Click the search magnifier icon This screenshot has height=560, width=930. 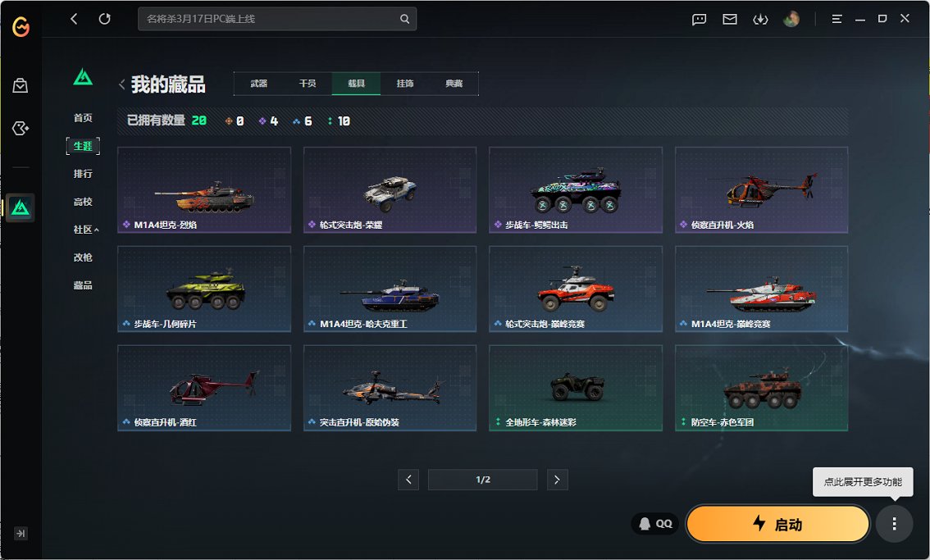pyautogui.click(x=404, y=19)
